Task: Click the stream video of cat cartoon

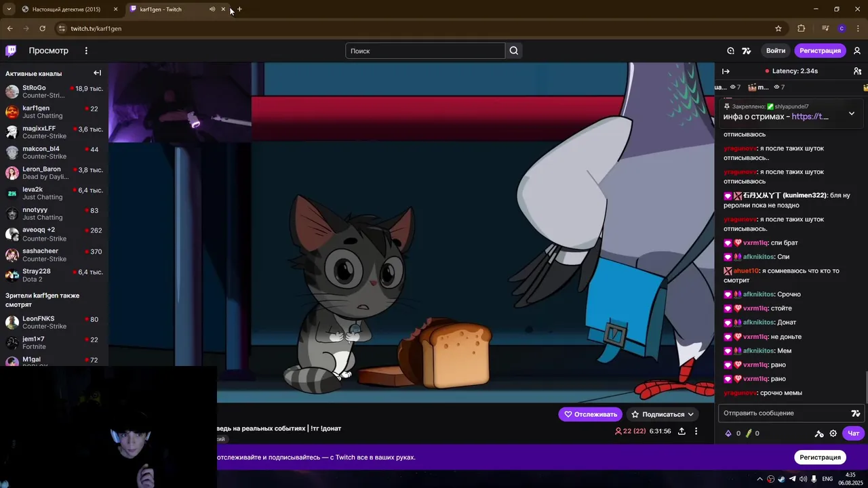Action: tap(412, 232)
